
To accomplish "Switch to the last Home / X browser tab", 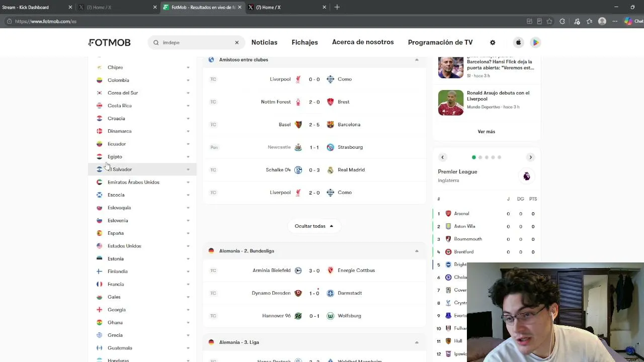I will coord(287,7).
